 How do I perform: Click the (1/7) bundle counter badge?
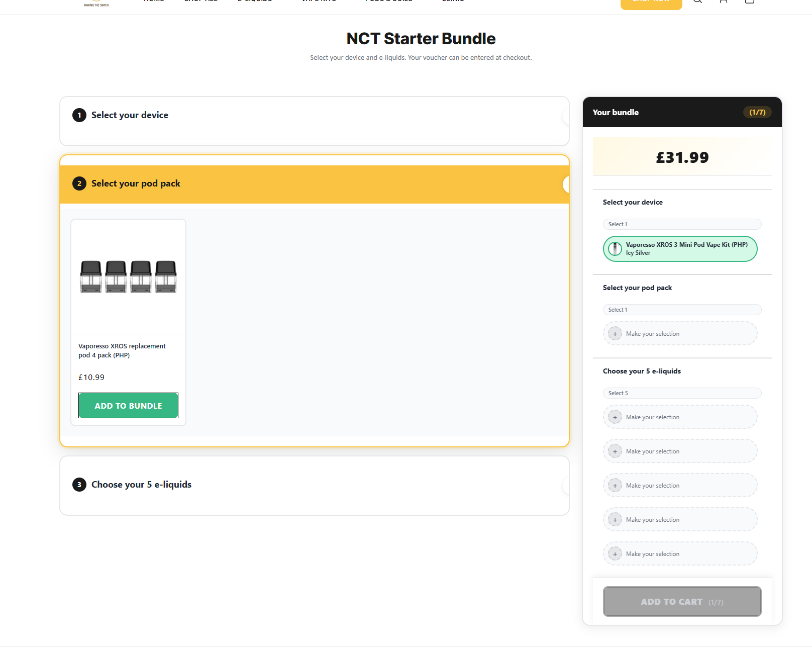[x=757, y=112]
